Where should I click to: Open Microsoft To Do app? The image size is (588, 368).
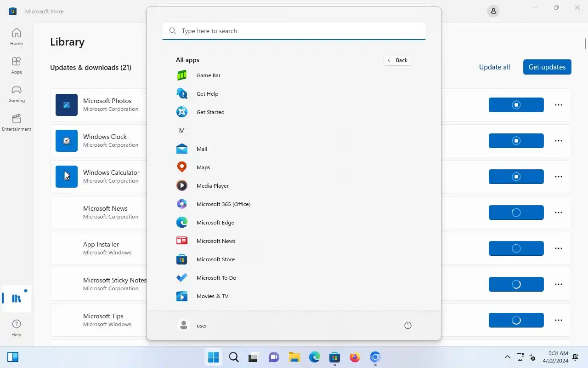click(x=293, y=278)
